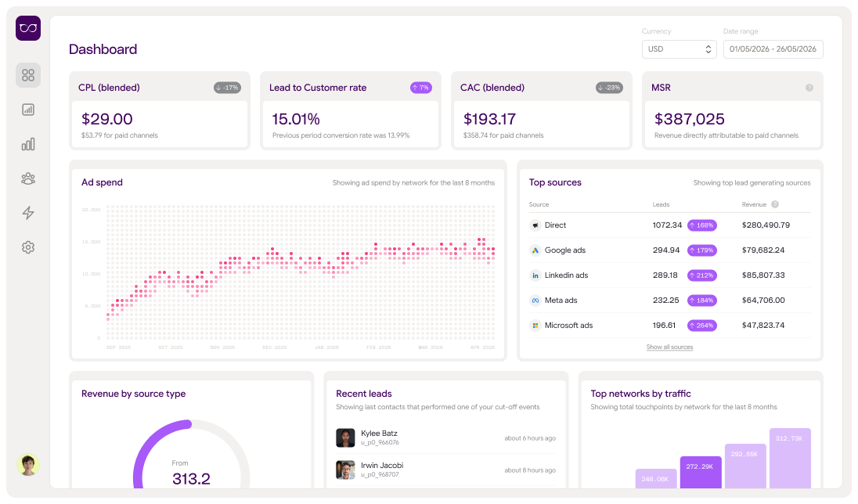Click the Dashboard page heading
Screen dimensions: 858x504
(x=103, y=49)
